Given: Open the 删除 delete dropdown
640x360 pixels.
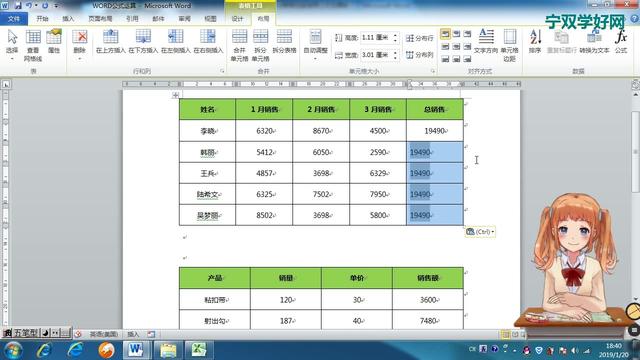Looking at the screenshot, I should (80, 45).
